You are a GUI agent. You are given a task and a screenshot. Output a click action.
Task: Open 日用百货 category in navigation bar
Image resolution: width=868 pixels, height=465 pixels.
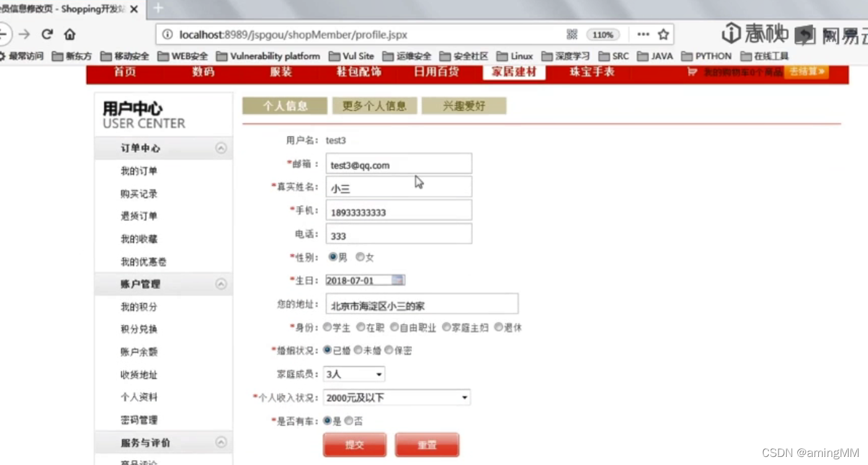click(x=436, y=72)
